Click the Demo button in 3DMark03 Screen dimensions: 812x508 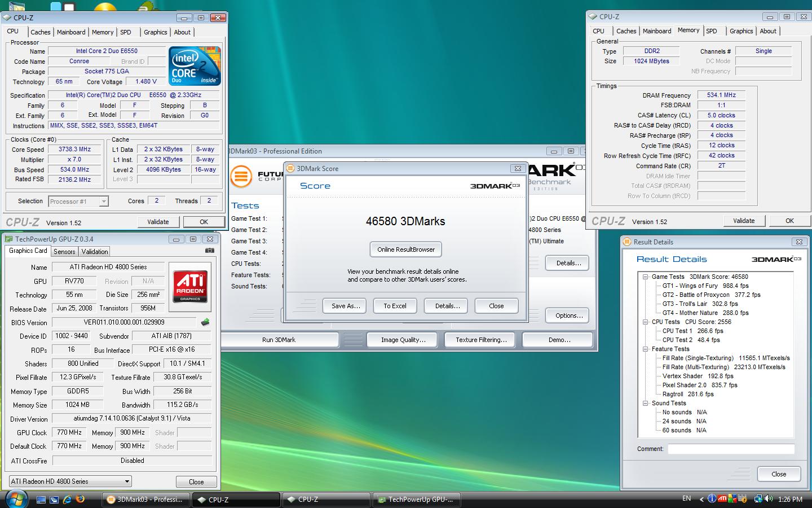coord(559,340)
